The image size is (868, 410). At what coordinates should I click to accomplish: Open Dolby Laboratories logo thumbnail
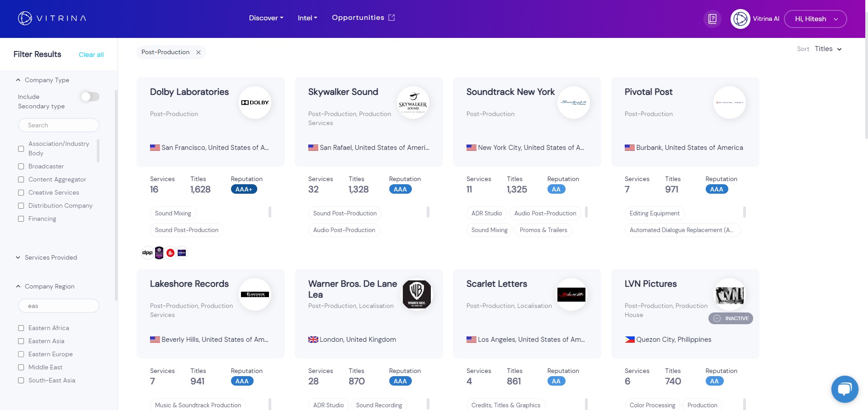point(255,102)
